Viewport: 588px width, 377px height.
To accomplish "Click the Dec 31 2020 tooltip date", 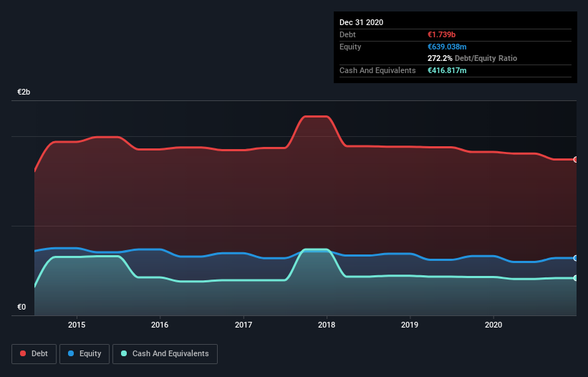I will click(361, 22).
